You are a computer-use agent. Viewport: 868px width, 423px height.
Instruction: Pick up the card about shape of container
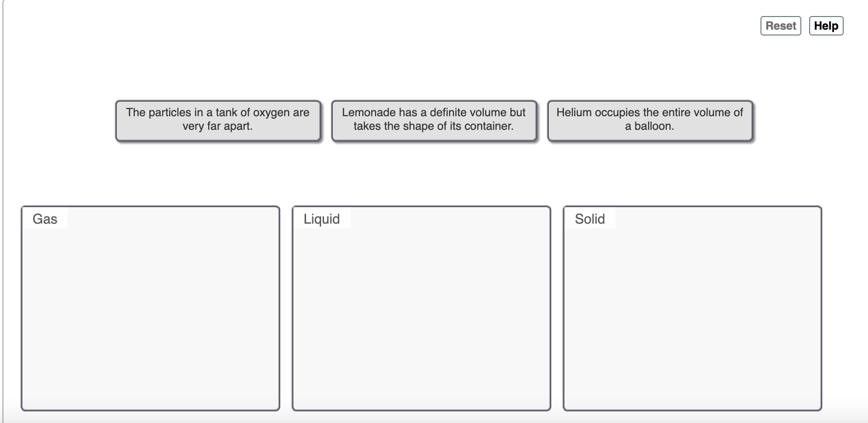click(434, 120)
